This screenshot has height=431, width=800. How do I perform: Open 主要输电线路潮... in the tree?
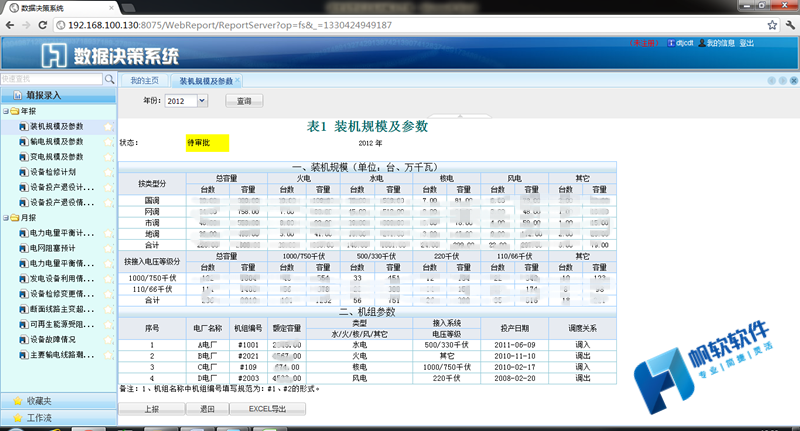click(x=62, y=355)
